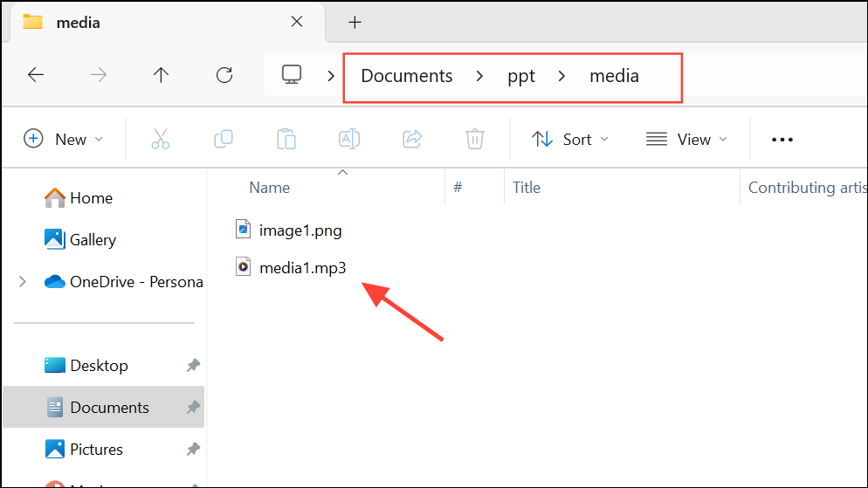
Task: Refresh the current folder view
Action: coord(224,75)
